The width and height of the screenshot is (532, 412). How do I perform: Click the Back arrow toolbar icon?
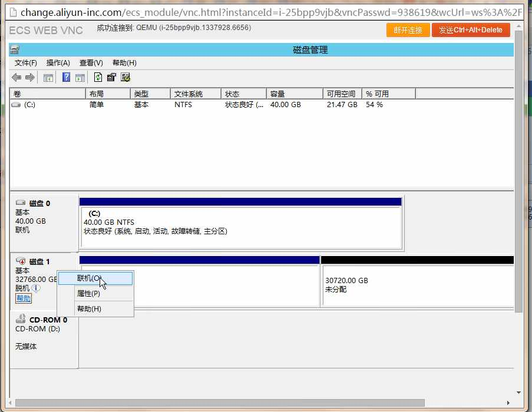(x=16, y=78)
